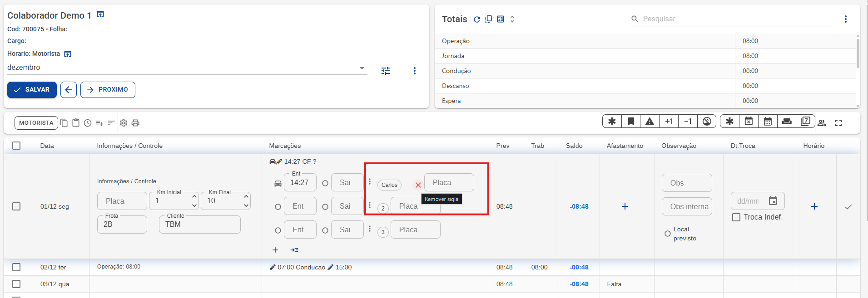Increase Km Inicial with up arrow
The image size is (868, 298).
(x=194, y=196)
